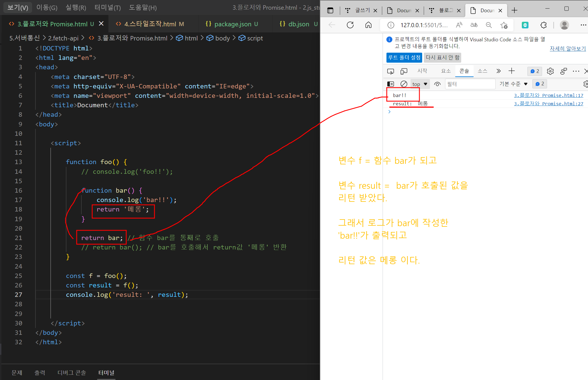The height and width of the screenshot is (380, 588).
Task: Toggle live expression eye icon
Action: click(x=437, y=84)
